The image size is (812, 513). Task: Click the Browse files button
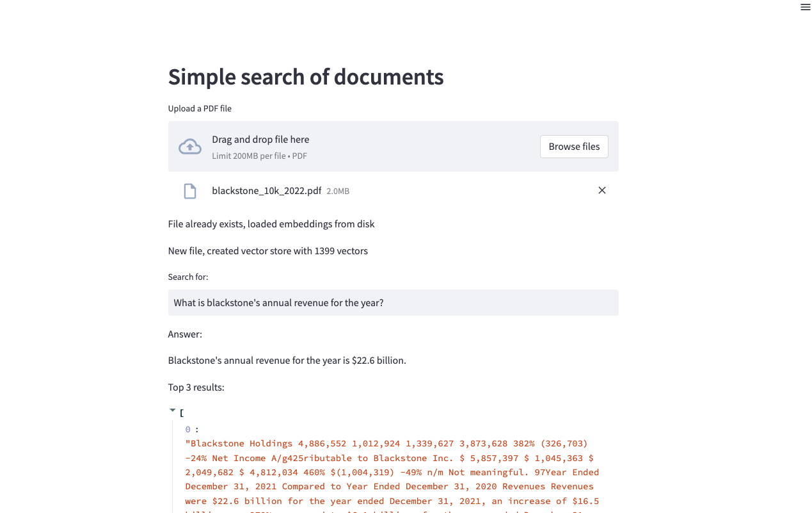pos(574,147)
